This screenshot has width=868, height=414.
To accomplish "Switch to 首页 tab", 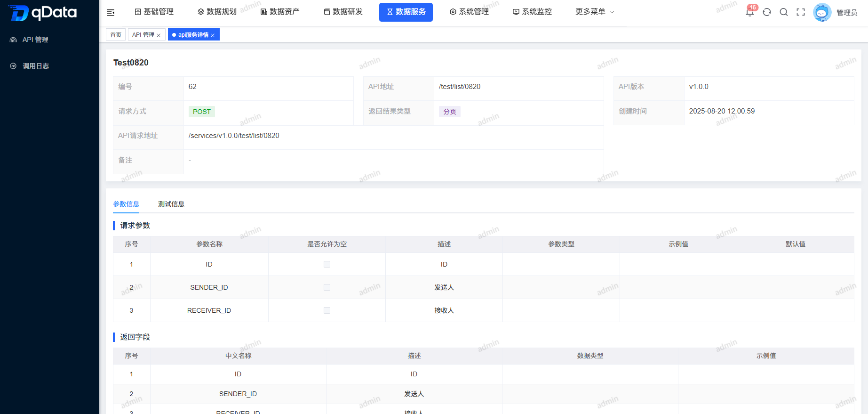I will click(x=116, y=35).
